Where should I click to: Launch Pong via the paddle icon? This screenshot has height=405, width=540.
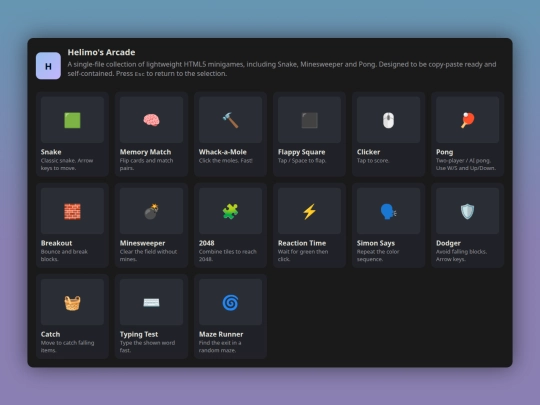(x=467, y=120)
